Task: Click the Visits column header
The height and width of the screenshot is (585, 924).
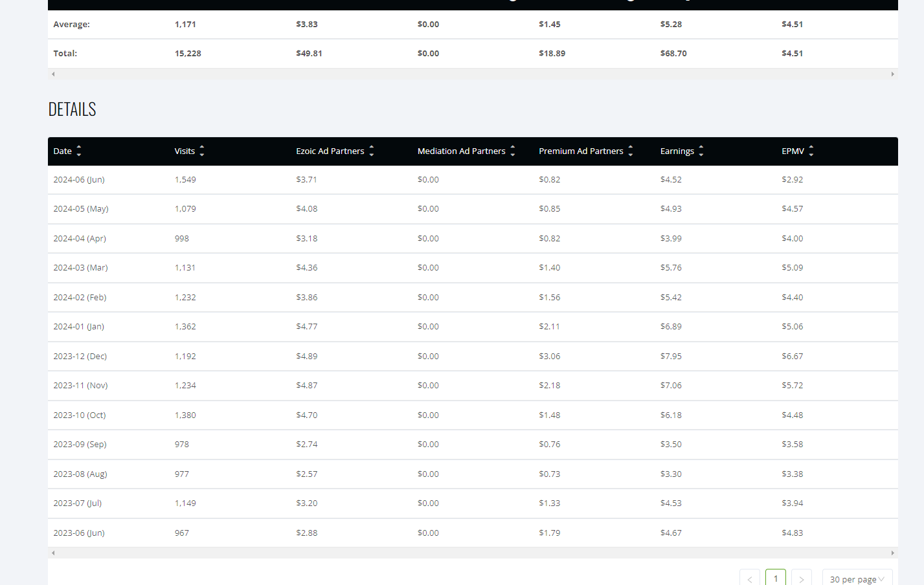Action: 185,151
